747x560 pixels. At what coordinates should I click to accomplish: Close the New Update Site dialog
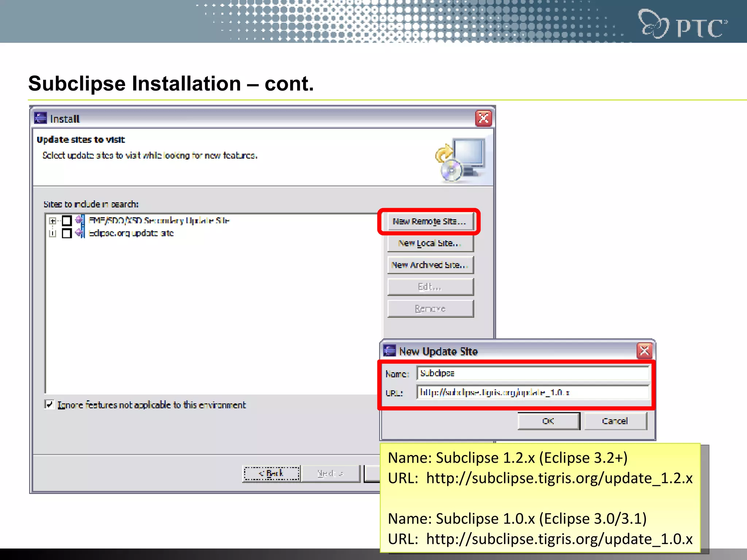[645, 351]
